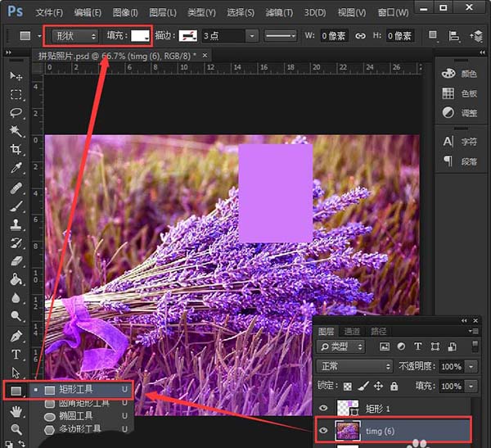This screenshot has width=491, height=448.
Task: Click the W width input field
Action: 333,36
